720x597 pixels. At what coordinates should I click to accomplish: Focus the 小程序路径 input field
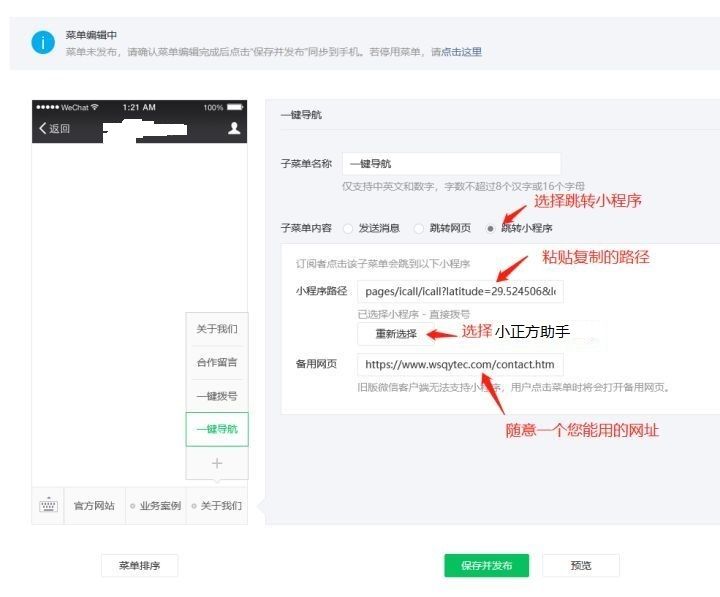(460, 291)
